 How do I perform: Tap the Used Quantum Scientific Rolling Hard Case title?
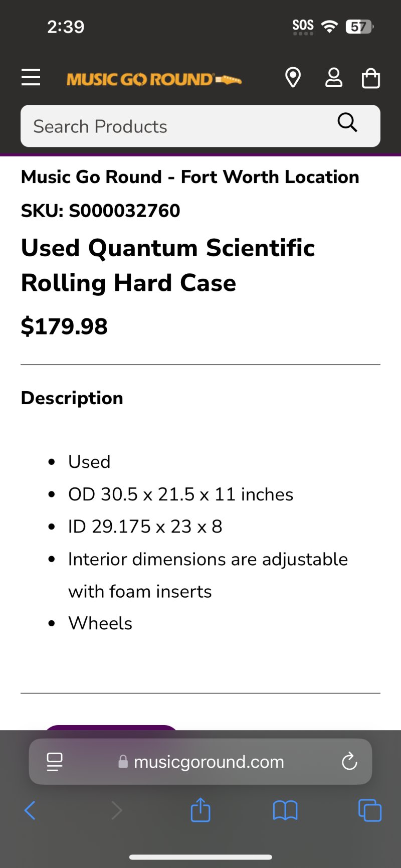coord(168,265)
